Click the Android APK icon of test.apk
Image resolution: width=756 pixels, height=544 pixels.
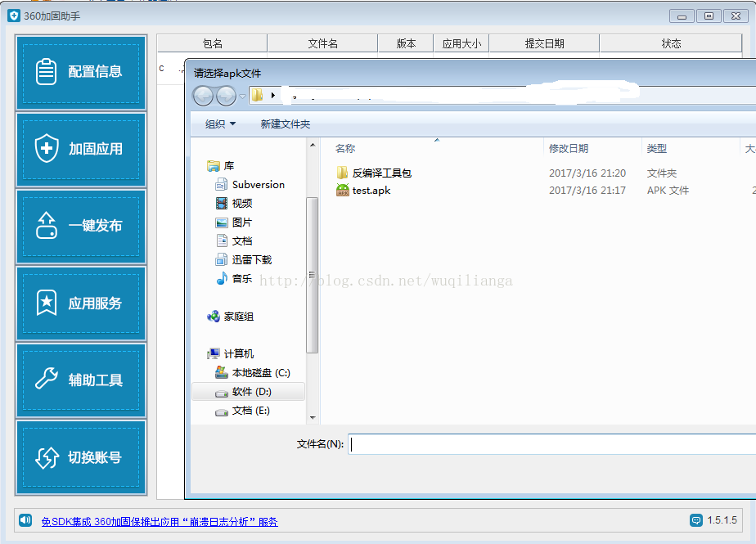pyautogui.click(x=342, y=190)
